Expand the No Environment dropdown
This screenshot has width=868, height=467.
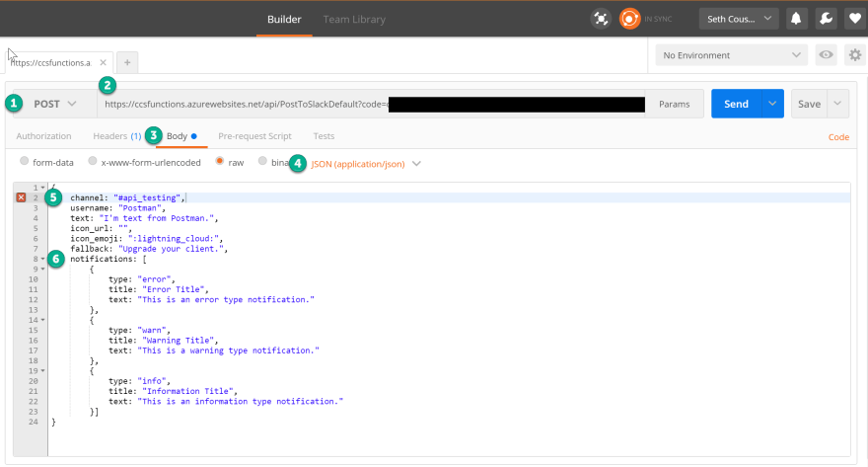pos(732,55)
